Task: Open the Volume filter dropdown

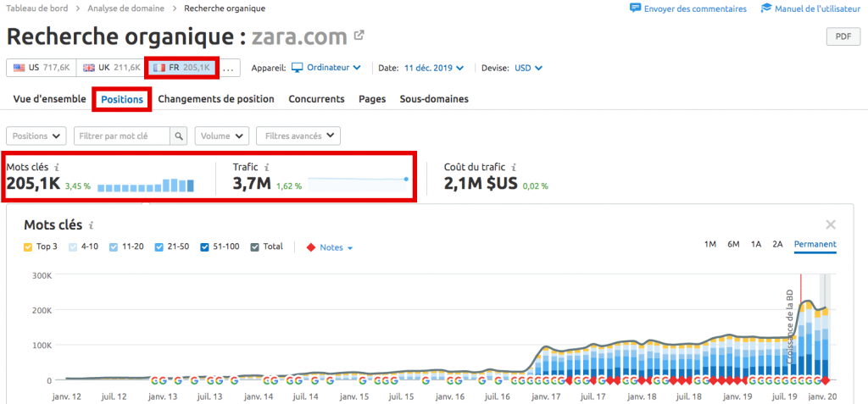Action: coord(222,136)
